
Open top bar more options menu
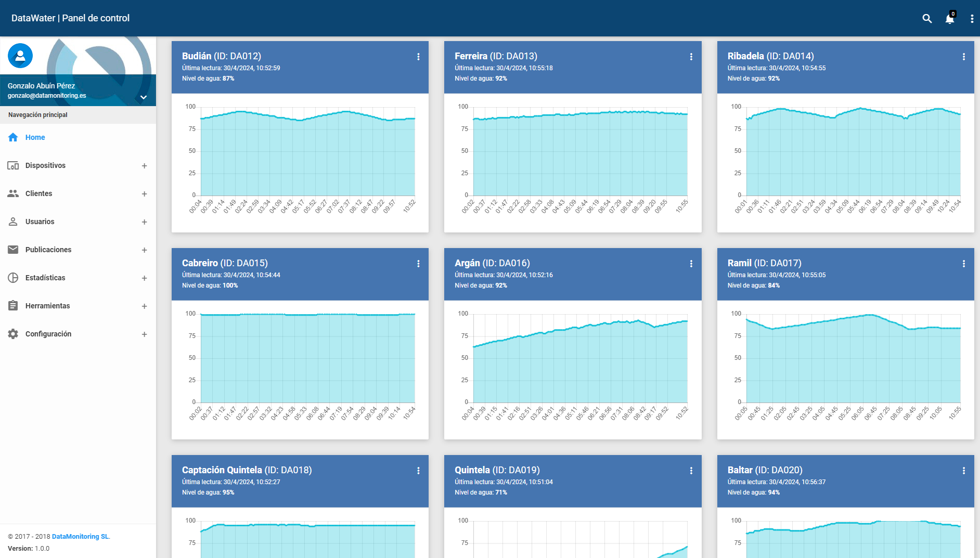972,19
